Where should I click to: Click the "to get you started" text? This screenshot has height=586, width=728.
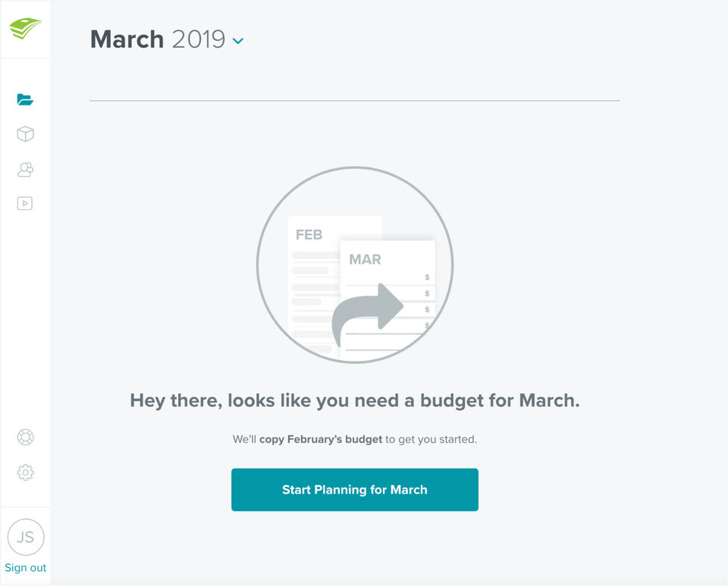pyautogui.click(x=431, y=440)
